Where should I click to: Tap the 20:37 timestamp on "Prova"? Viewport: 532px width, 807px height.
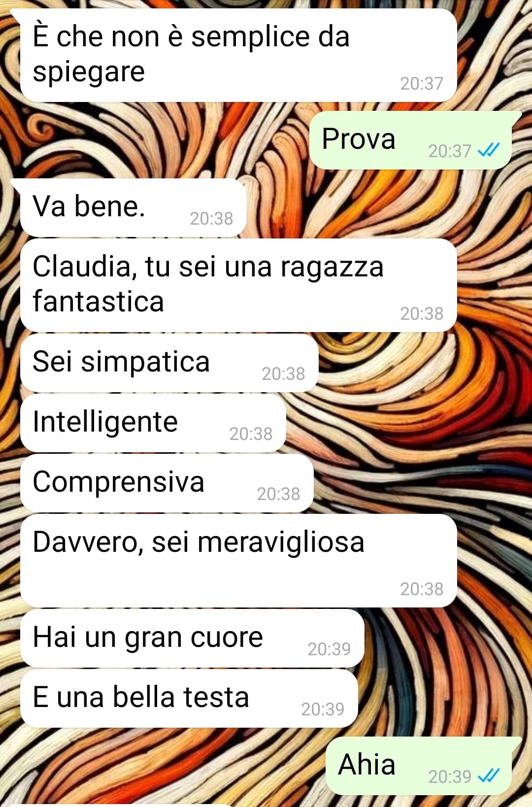[450, 151]
